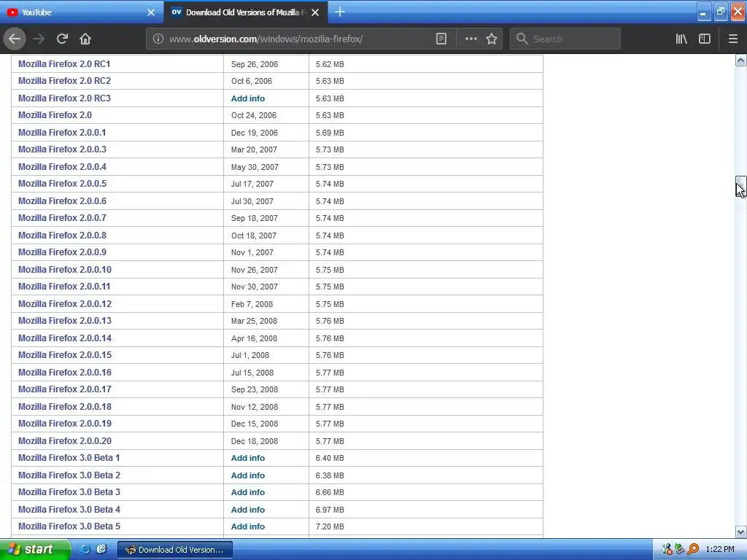Open Mozilla Firefox 2.0.0.1 link

pos(62,133)
